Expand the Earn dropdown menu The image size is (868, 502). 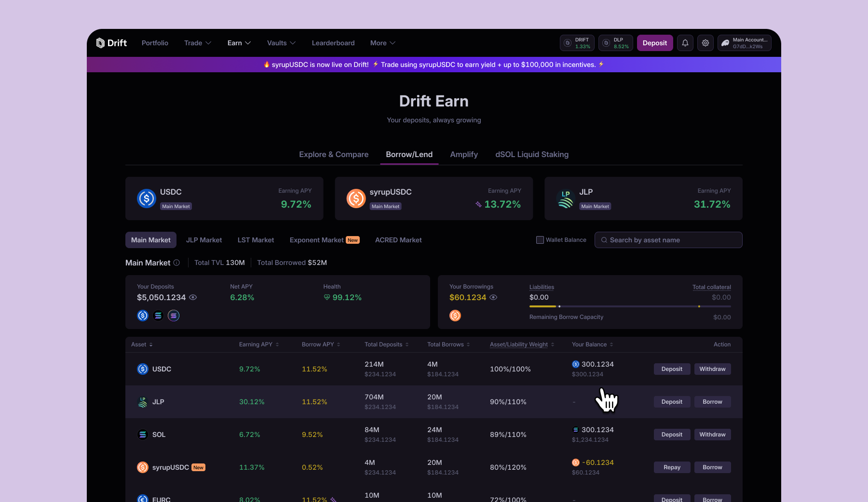[239, 43]
